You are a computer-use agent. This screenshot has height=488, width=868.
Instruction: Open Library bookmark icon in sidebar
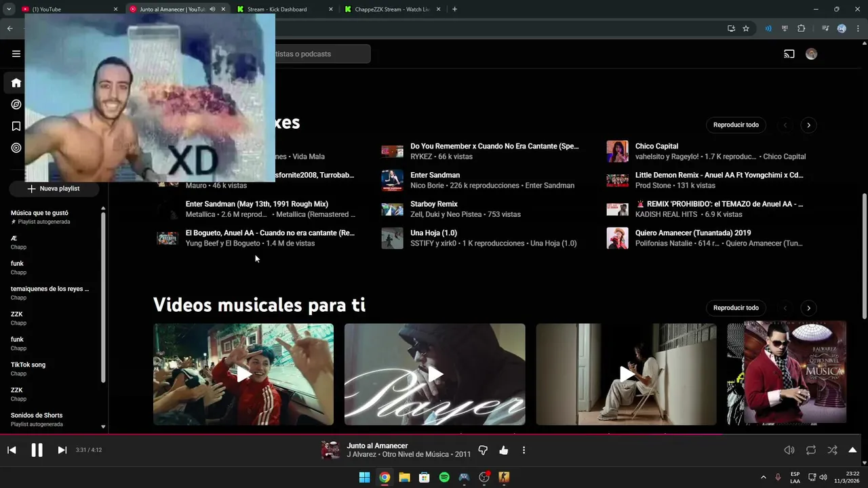tap(16, 126)
